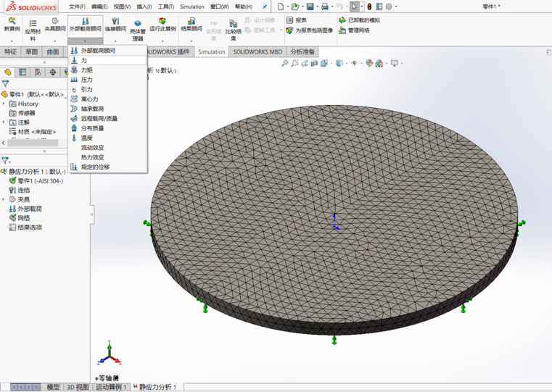The height and width of the screenshot is (392, 552).
Task: Expand the 注解 (Annotations) tree node
Action: click(4, 122)
